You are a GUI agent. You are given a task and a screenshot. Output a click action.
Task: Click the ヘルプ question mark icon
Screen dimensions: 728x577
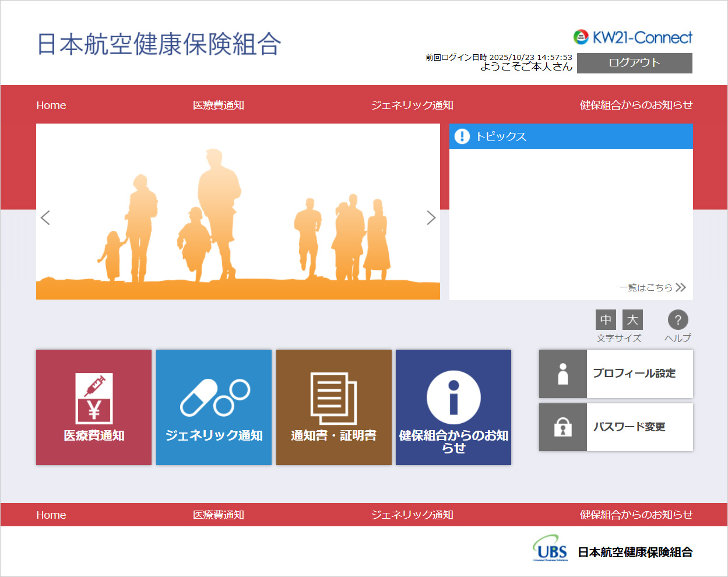pyautogui.click(x=677, y=320)
